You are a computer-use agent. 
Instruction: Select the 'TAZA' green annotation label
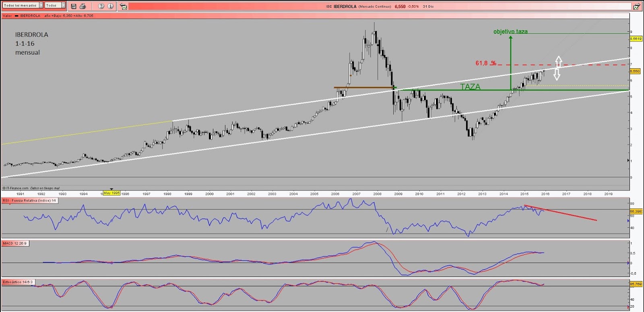click(470, 86)
